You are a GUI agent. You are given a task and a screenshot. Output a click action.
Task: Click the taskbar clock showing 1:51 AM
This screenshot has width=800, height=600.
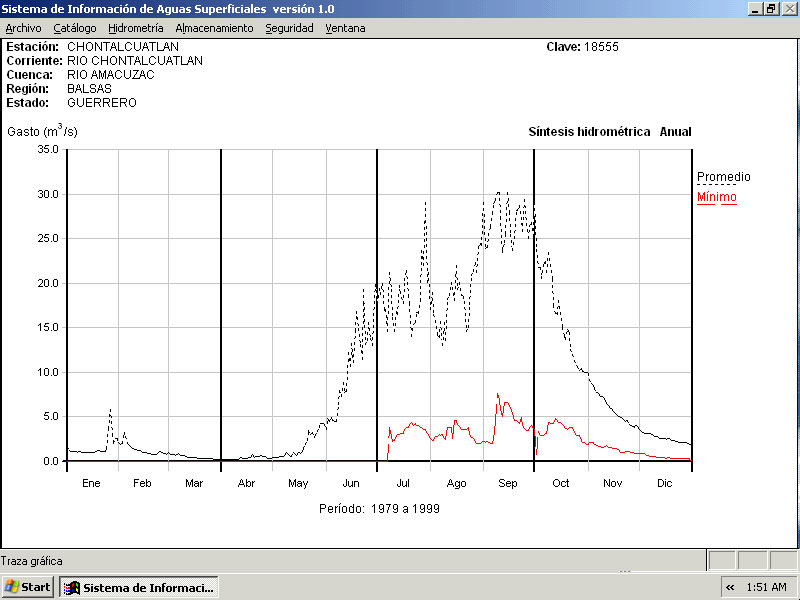[x=767, y=587]
